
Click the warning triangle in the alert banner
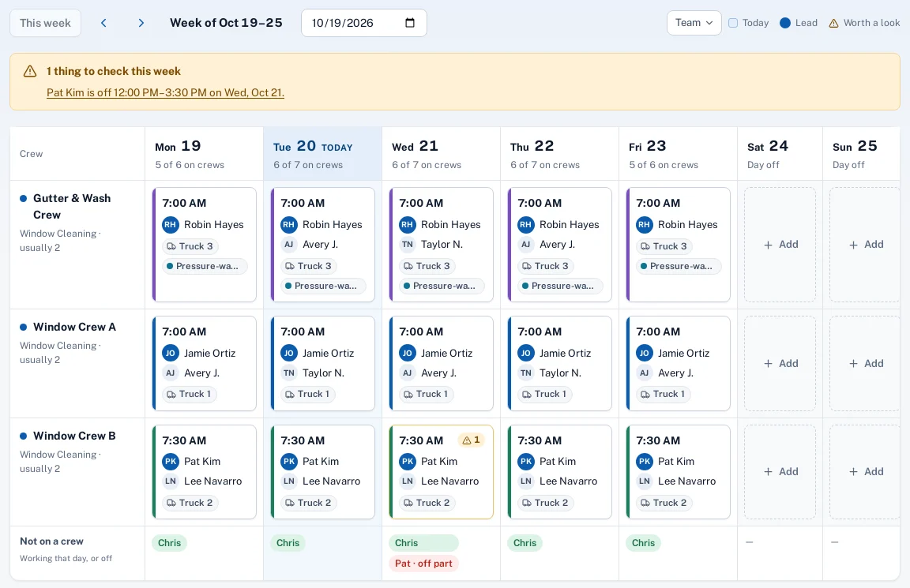pyautogui.click(x=29, y=71)
